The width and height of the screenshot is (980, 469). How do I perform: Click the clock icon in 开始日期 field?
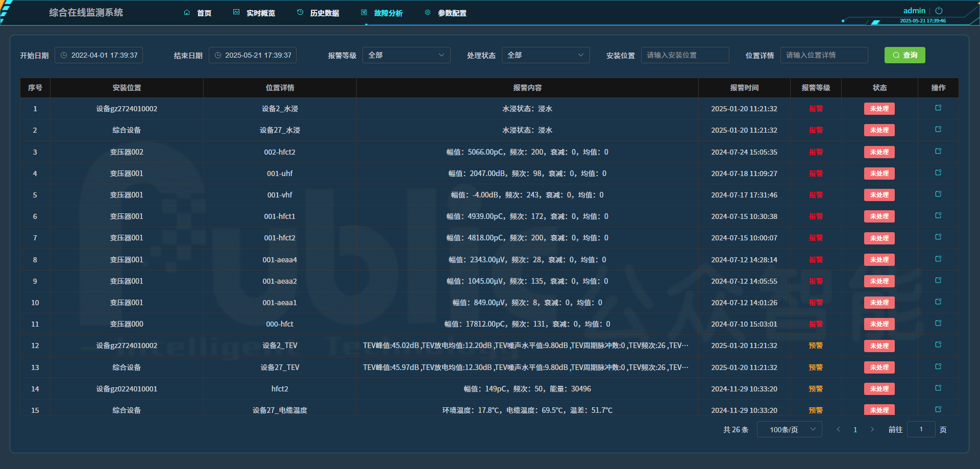tap(64, 55)
